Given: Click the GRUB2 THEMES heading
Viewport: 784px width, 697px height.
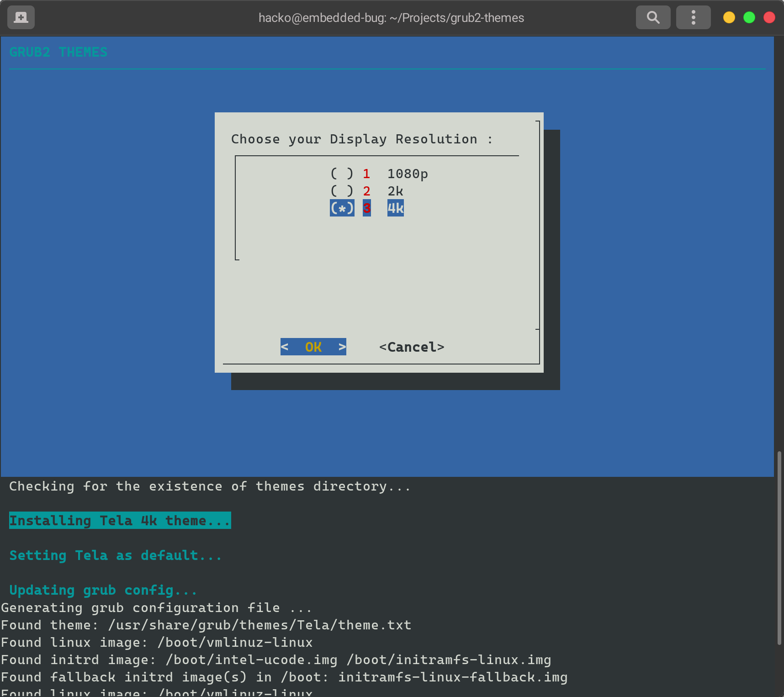Looking at the screenshot, I should [x=58, y=52].
